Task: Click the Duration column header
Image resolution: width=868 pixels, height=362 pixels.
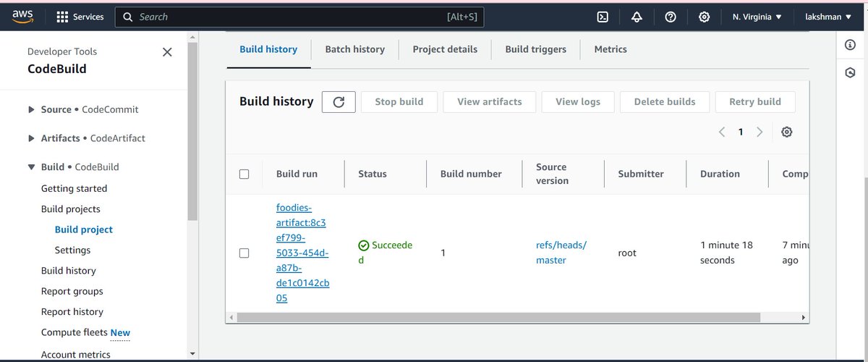Action: [720, 174]
